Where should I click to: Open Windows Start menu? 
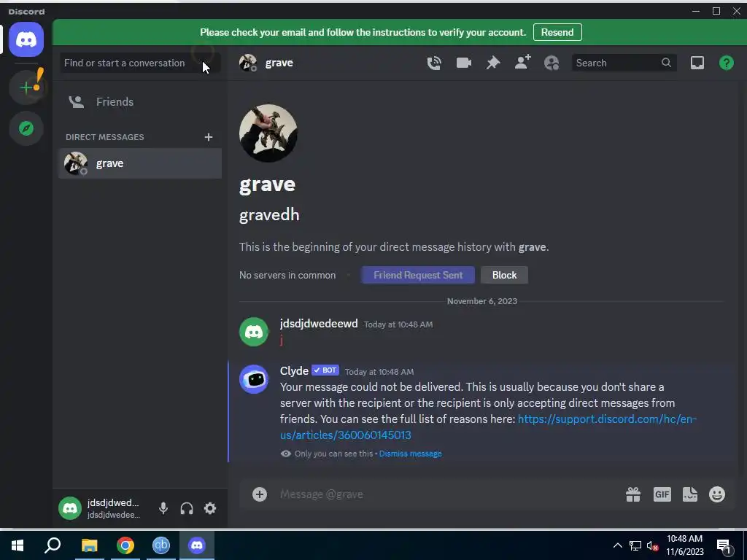click(18, 545)
